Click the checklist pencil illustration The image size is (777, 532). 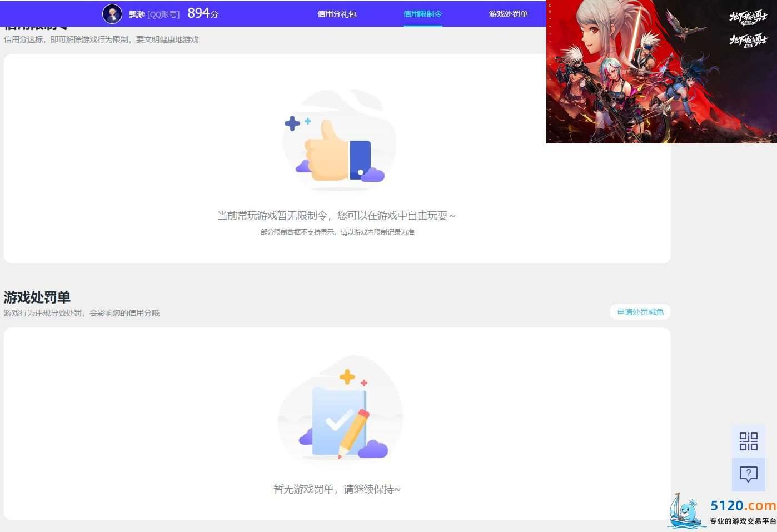point(340,409)
